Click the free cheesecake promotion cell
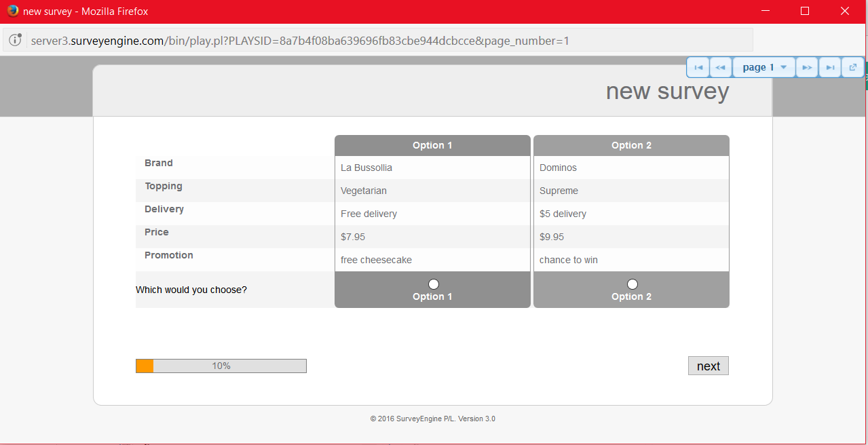Viewport: 868px width, 445px height. pyautogui.click(x=376, y=260)
